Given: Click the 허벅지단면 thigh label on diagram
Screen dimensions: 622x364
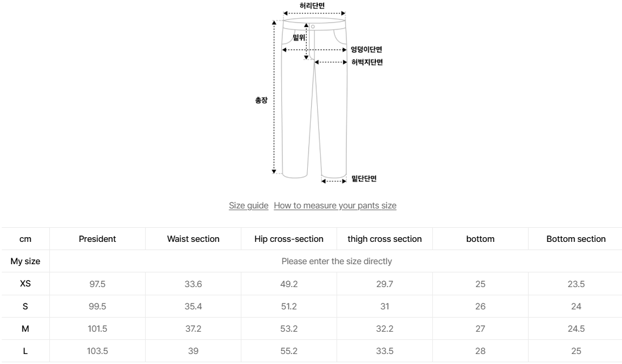Looking at the screenshot, I should point(367,62).
